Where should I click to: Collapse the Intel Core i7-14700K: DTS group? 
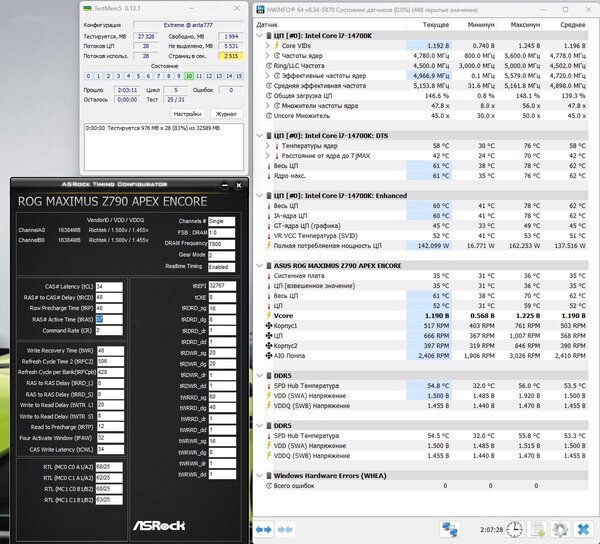tap(259, 135)
